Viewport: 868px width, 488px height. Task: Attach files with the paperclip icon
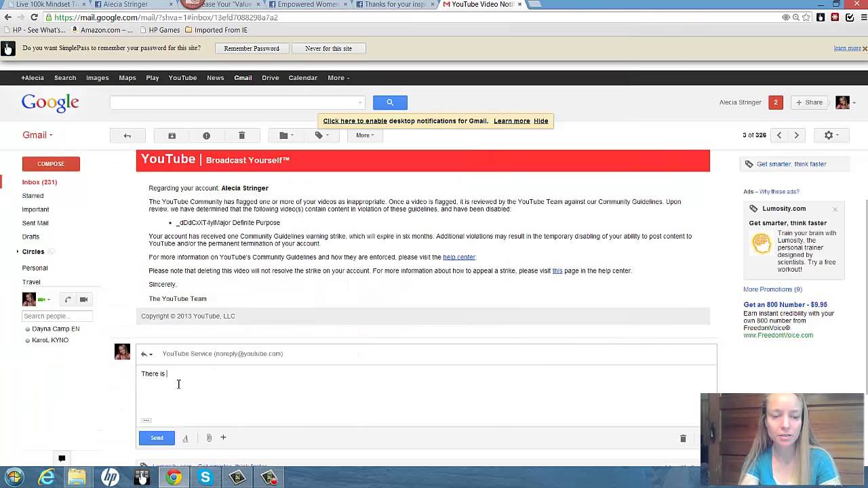coord(209,438)
